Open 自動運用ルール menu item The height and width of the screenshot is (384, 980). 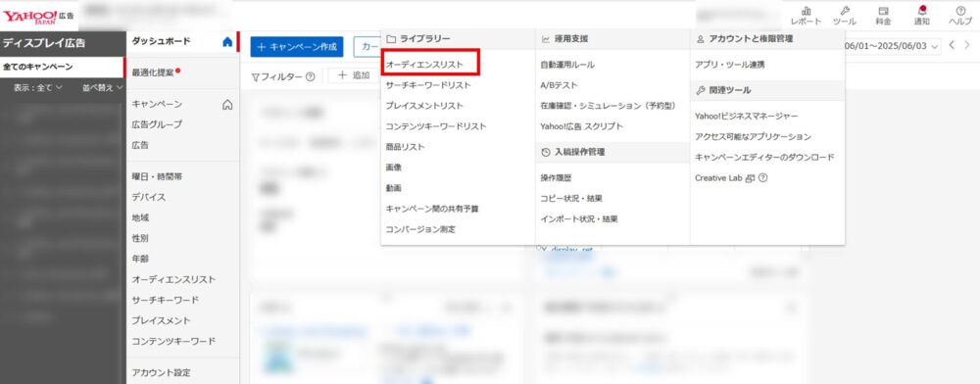point(567,65)
